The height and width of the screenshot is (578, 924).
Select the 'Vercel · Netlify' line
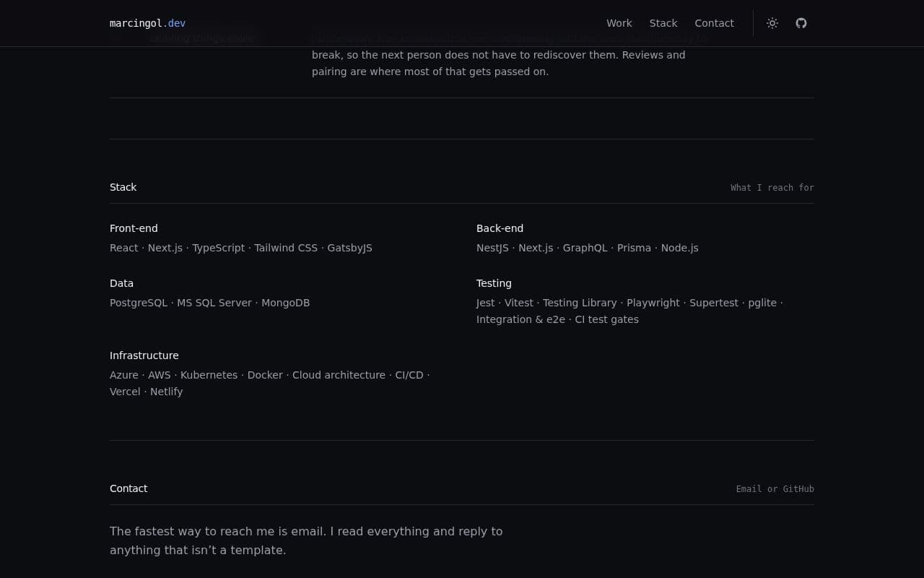tap(147, 392)
